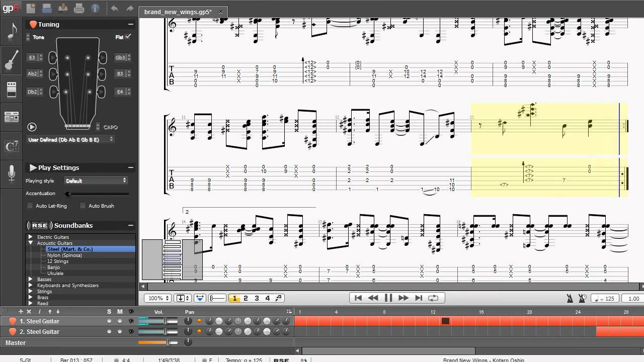Select voice 2
Image resolution: width=644 pixels, height=362 pixels.
pos(246,298)
